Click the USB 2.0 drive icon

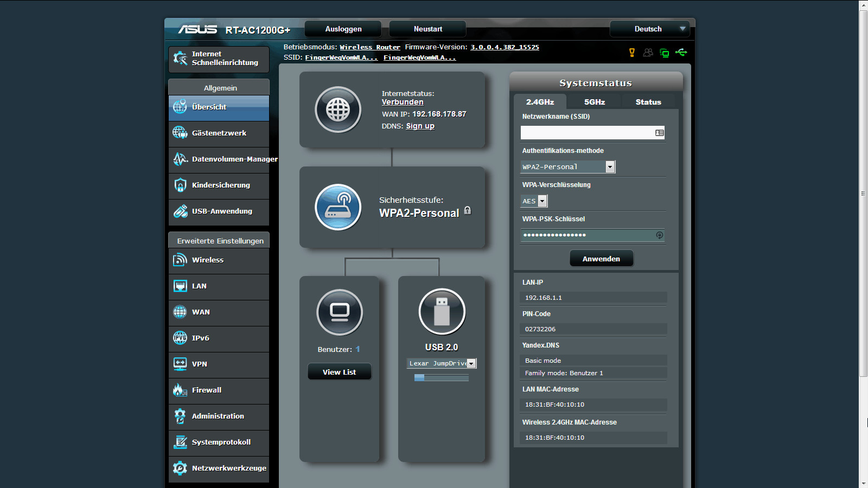coord(442,312)
